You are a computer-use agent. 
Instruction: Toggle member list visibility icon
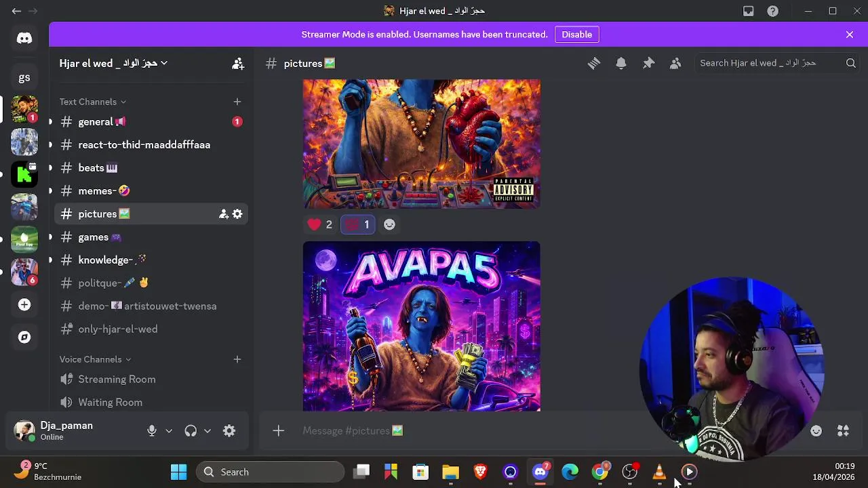coord(675,63)
